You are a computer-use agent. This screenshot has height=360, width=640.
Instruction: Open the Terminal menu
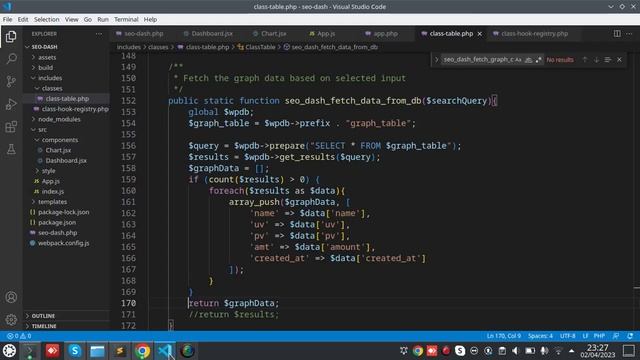pyautogui.click(x=126, y=19)
